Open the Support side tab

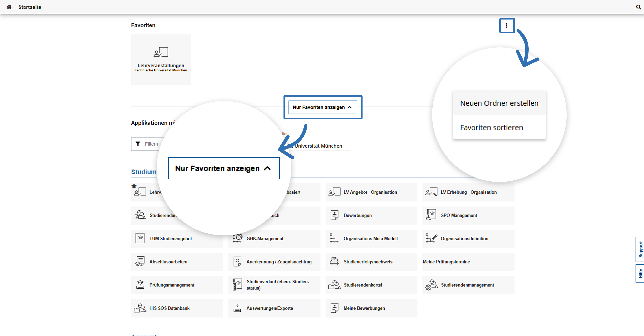coord(640,249)
